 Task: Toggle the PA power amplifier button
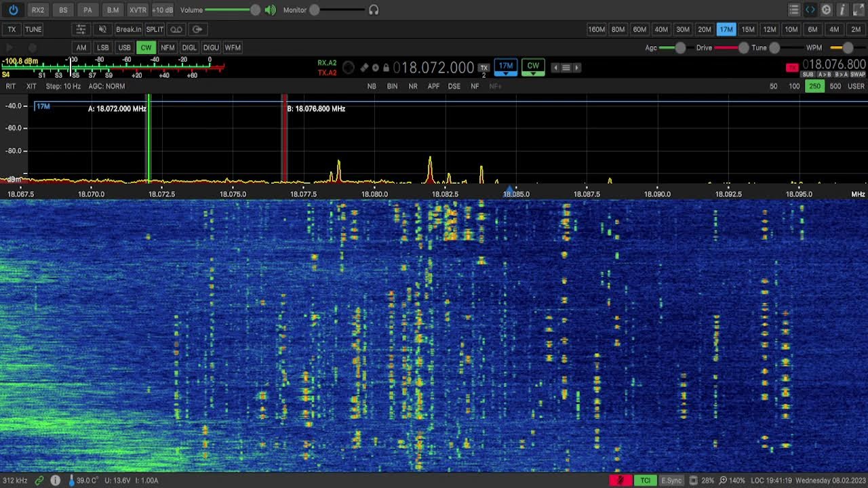[x=87, y=10]
